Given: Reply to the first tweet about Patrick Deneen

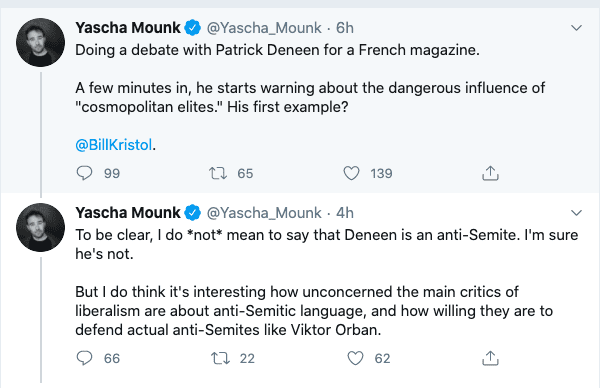Looking at the screenshot, I should point(84,173).
